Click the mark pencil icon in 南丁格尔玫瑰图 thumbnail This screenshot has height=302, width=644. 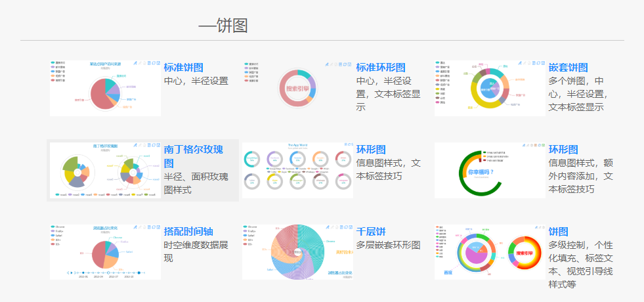click(135, 145)
